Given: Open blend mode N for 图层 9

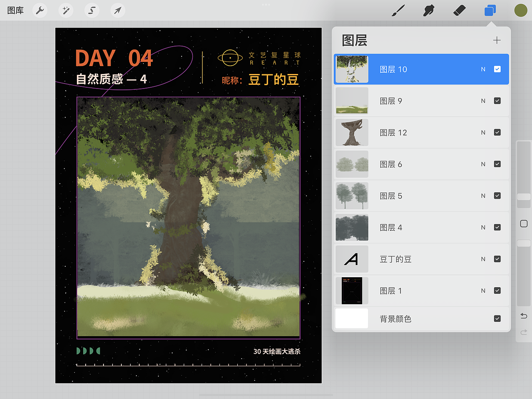Looking at the screenshot, I should pos(483,101).
